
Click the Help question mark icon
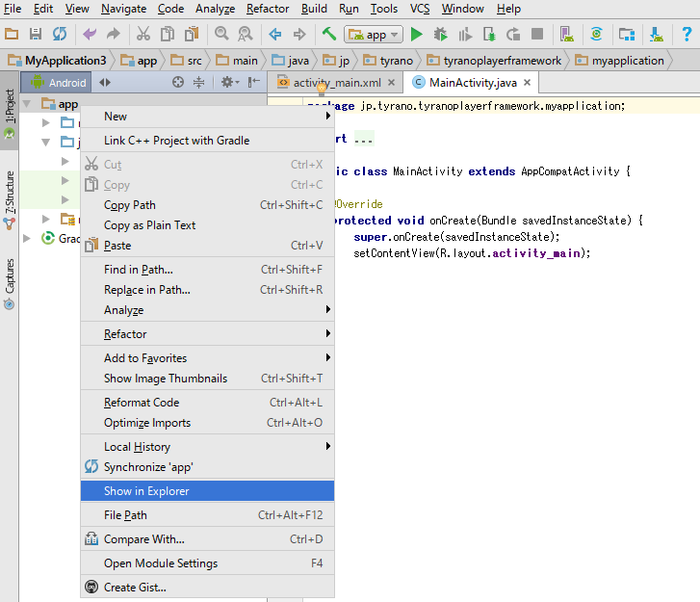coord(687,34)
